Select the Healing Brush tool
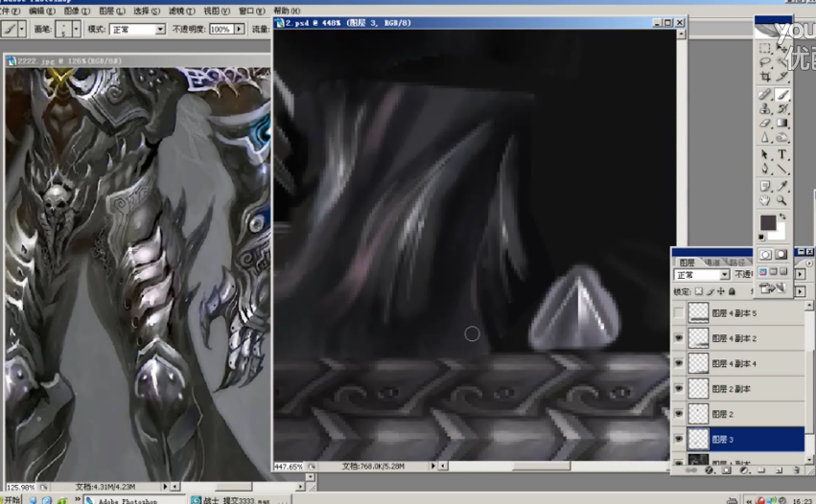Image resolution: width=816 pixels, height=504 pixels. pos(764,94)
